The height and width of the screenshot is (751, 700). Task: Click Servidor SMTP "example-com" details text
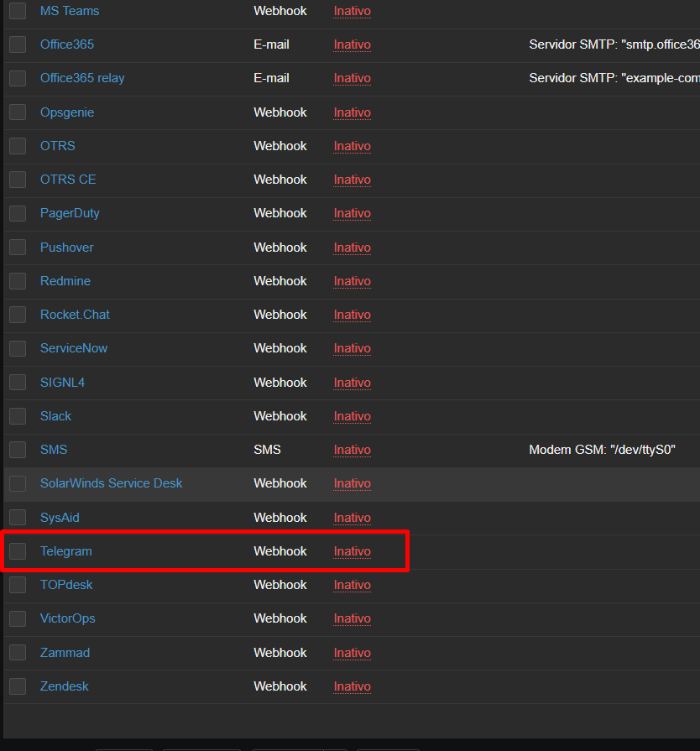click(x=614, y=78)
